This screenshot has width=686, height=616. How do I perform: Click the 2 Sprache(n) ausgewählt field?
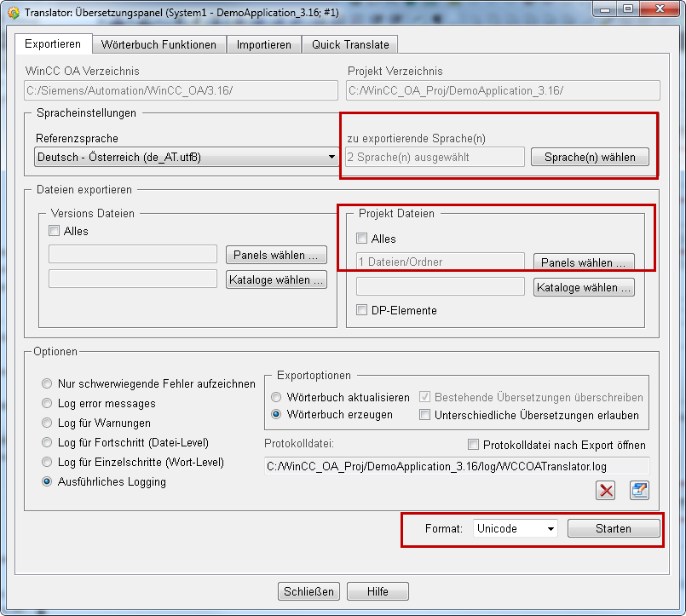pyautogui.click(x=435, y=157)
